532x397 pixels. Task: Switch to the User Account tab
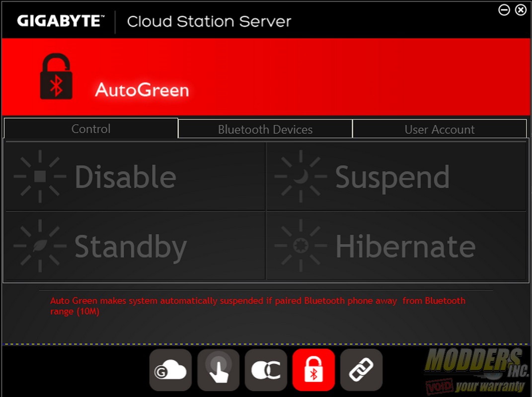click(440, 129)
